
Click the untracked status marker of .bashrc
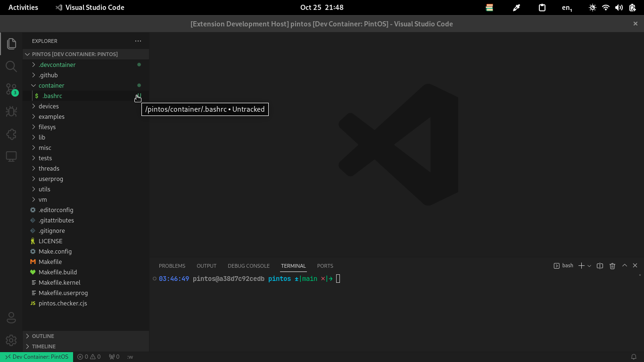click(x=140, y=96)
